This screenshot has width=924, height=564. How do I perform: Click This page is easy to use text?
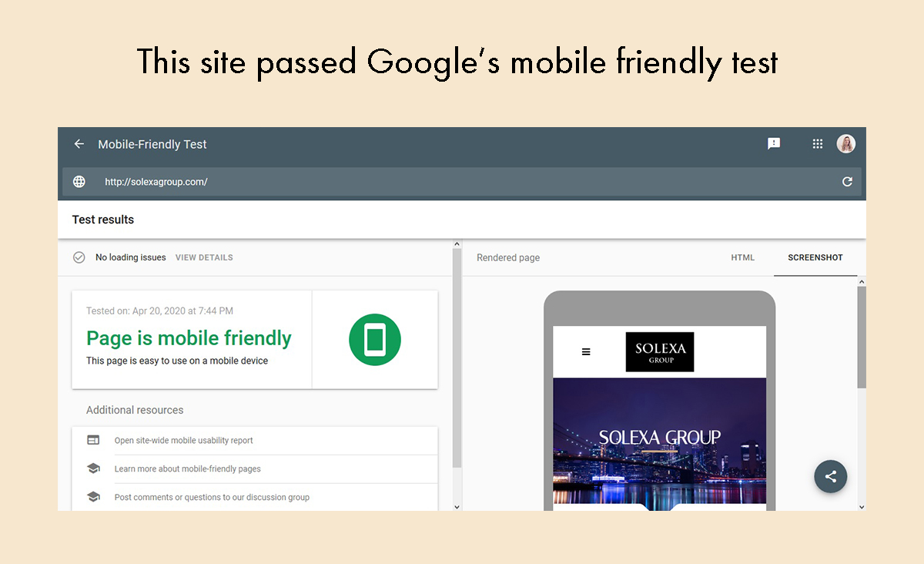click(177, 361)
